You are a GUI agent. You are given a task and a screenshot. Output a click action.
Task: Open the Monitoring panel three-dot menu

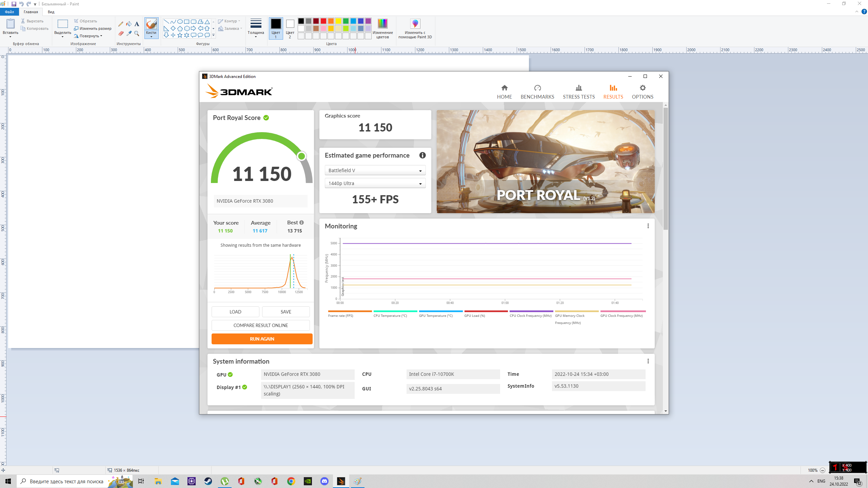click(648, 226)
